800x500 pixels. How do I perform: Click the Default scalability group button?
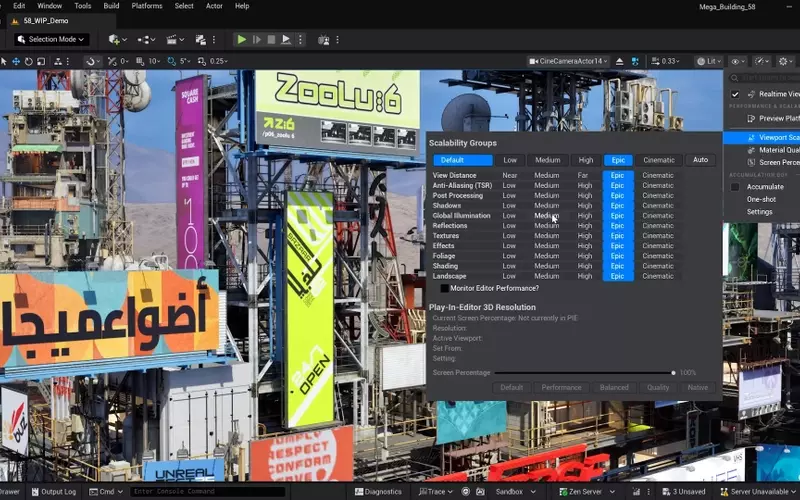[x=463, y=160]
